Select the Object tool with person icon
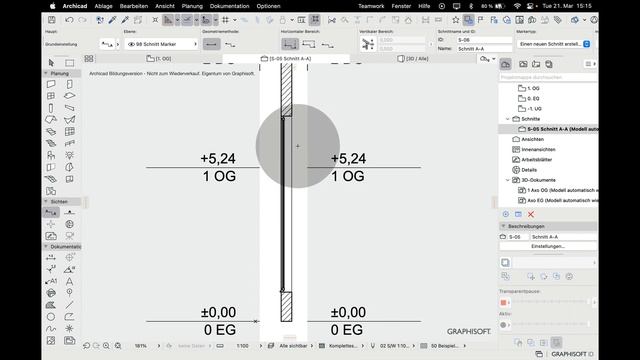 click(51, 155)
